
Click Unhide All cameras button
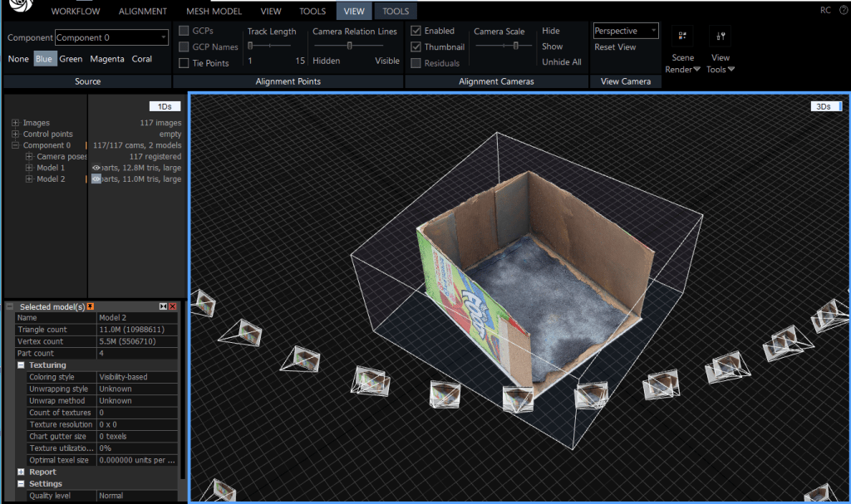(561, 62)
